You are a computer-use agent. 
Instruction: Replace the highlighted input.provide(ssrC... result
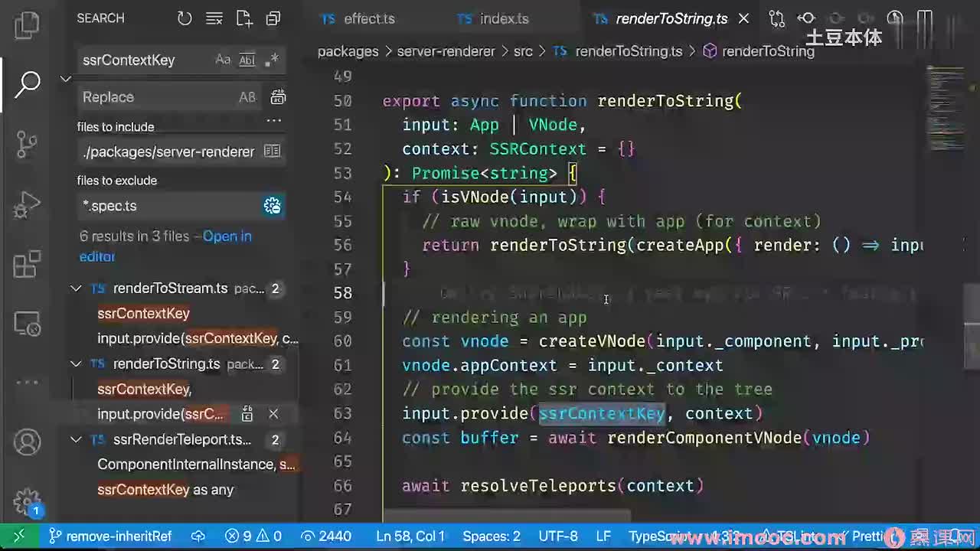coord(247,414)
